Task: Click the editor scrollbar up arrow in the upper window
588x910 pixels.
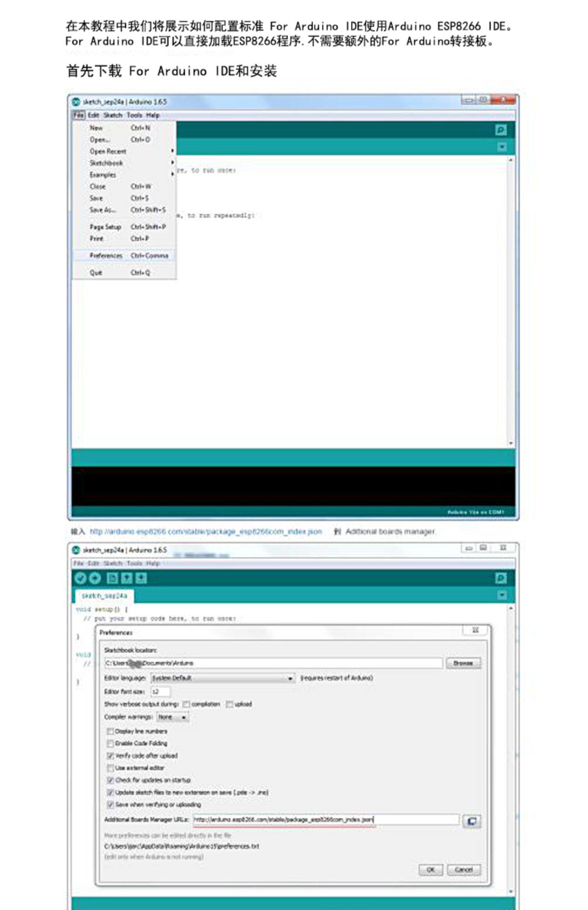Action: point(510,160)
